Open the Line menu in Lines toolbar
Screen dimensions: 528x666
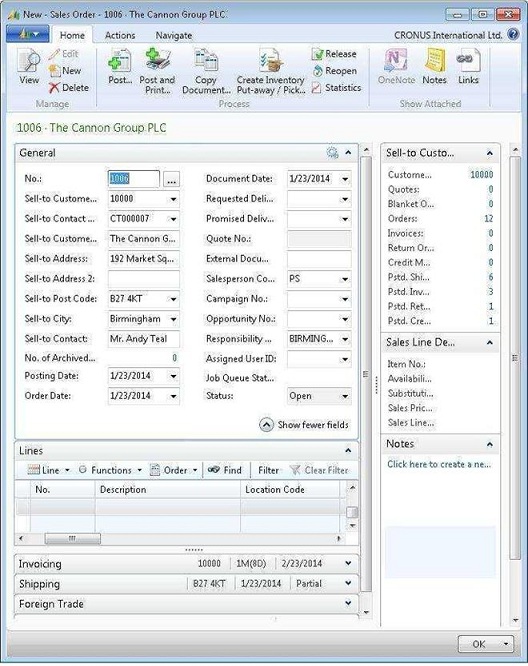[48, 470]
